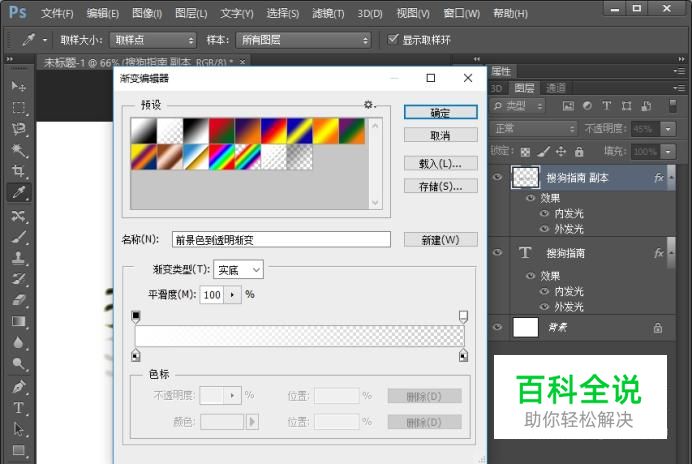Image resolution: width=692 pixels, height=464 pixels.
Task: Open the 文件 menu
Action: 57,14
